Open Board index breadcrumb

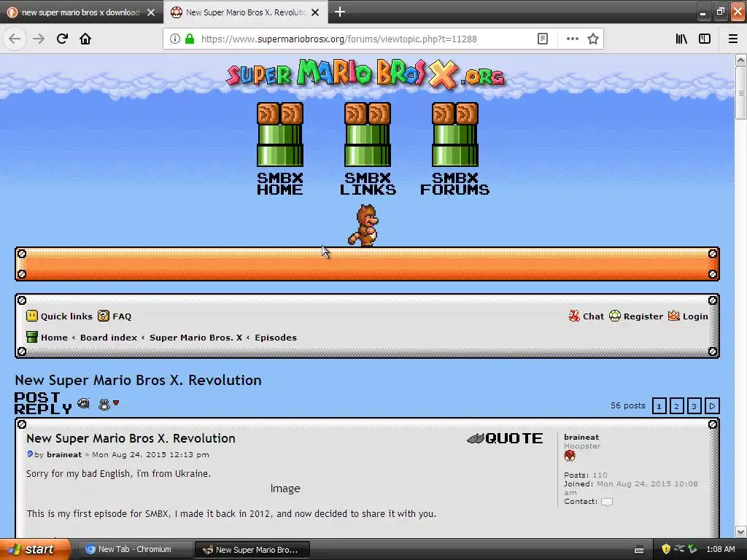(x=109, y=337)
